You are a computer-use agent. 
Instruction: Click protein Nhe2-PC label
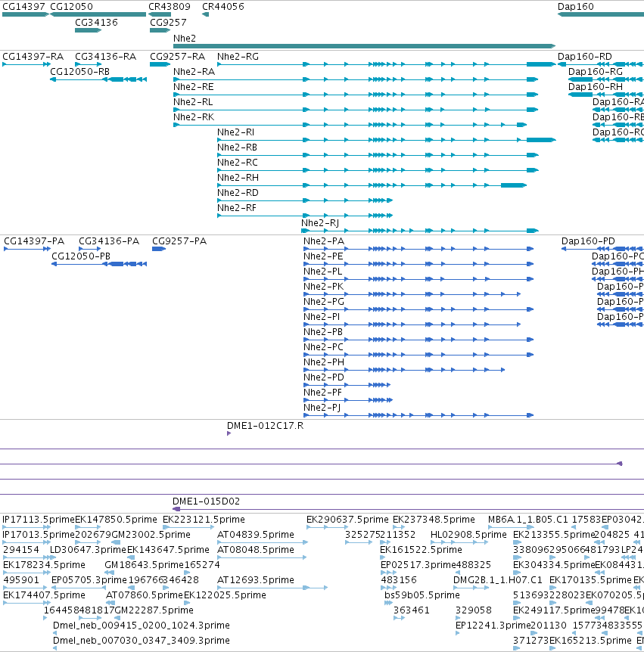pyautogui.click(x=323, y=346)
